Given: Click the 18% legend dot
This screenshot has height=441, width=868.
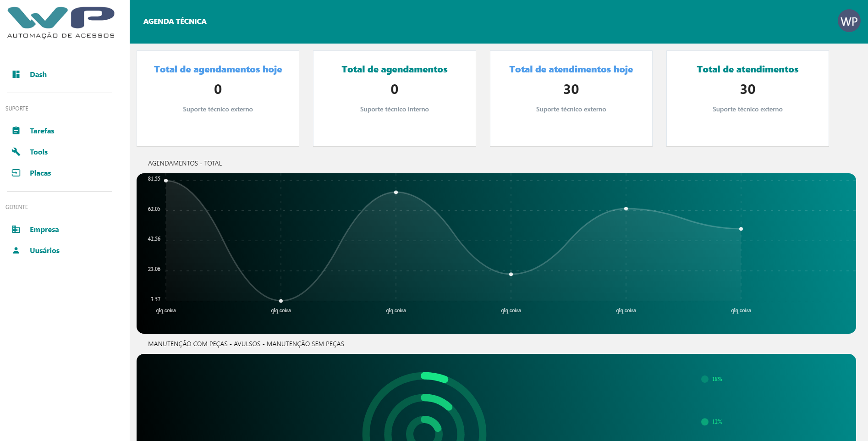Looking at the screenshot, I should [705, 379].
